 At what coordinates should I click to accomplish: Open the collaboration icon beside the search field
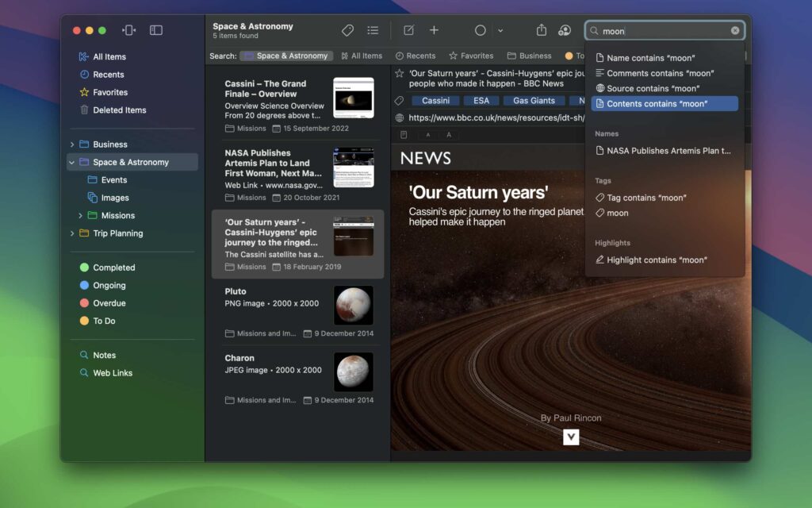pyautogui.click(x=565, y=30)
